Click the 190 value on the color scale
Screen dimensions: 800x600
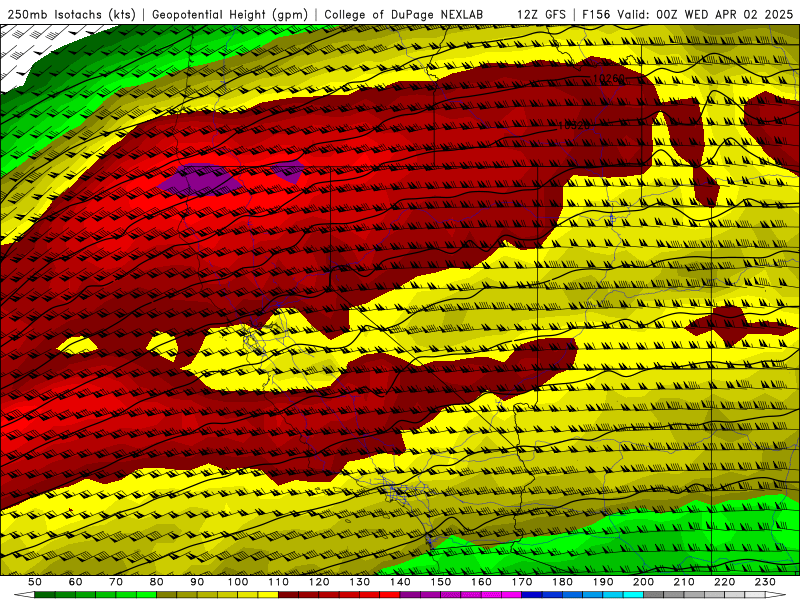[603, 582]
